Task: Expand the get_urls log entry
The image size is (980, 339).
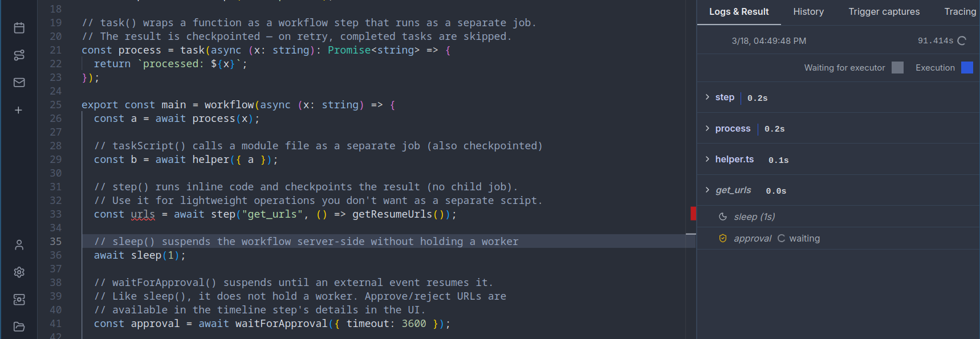Action: pyautogui.click(x=707, y=190)
